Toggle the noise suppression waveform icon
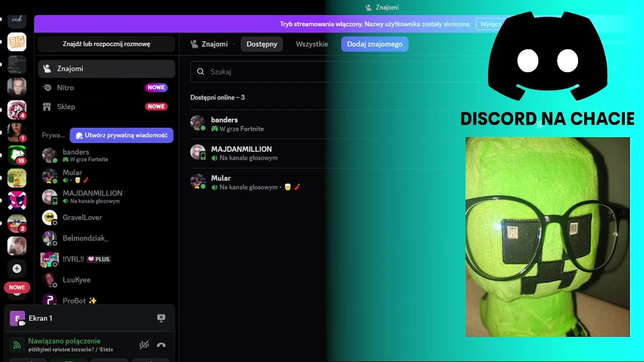The height and width of the screenshot is (362, 644). 144,345
